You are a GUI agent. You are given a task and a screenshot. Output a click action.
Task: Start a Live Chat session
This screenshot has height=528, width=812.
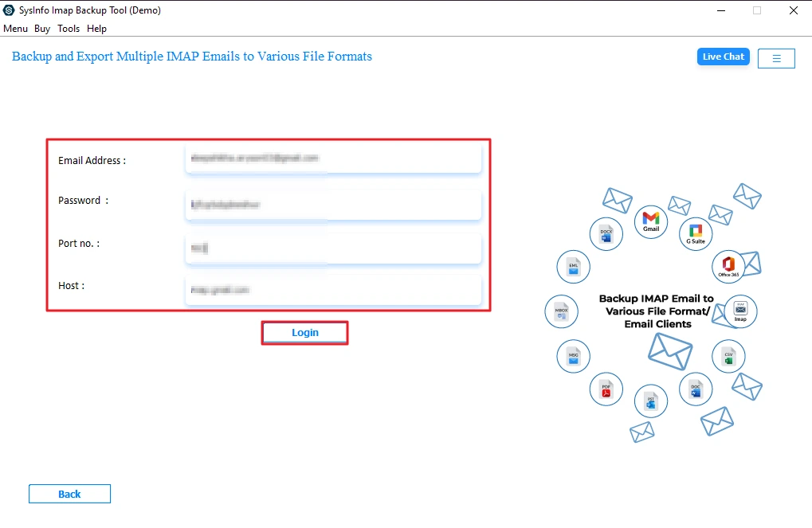coord(723,57)
